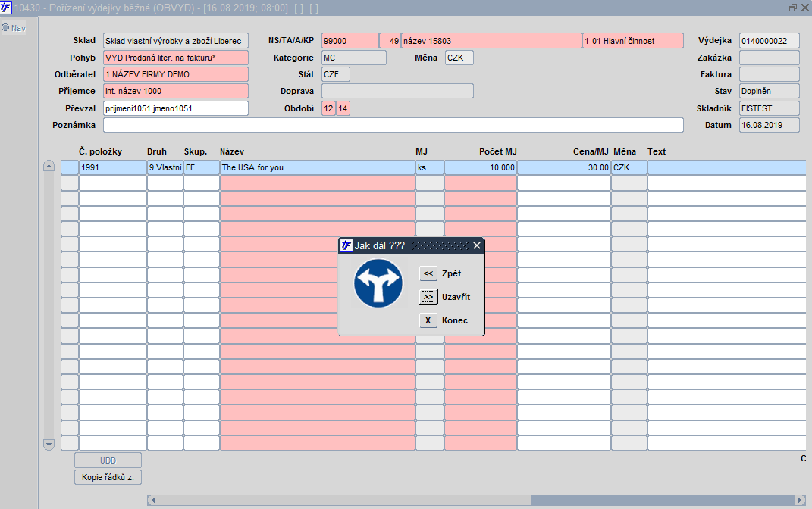Click the Skup. cell FF
The width and height of the screenshot is (812, 509).
click(x=202, y=167)
